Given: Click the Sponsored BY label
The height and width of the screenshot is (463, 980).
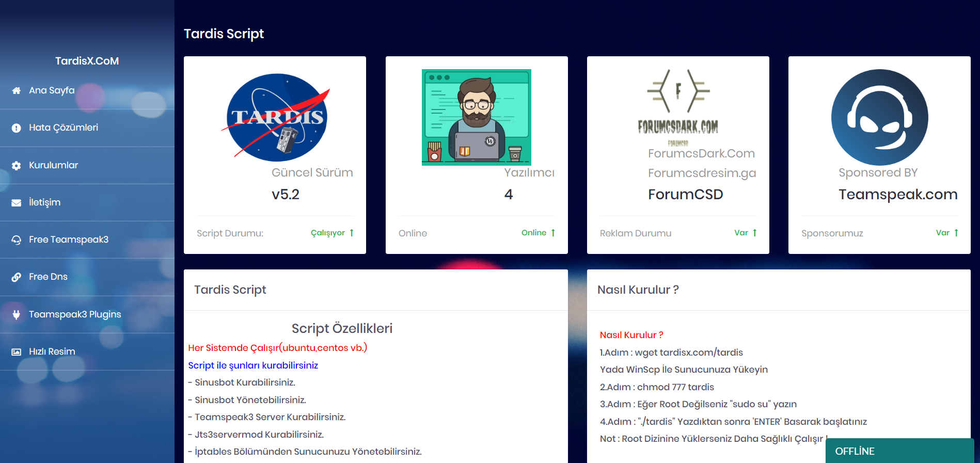Looking at the screenshot, I should (x=878, y=172).
